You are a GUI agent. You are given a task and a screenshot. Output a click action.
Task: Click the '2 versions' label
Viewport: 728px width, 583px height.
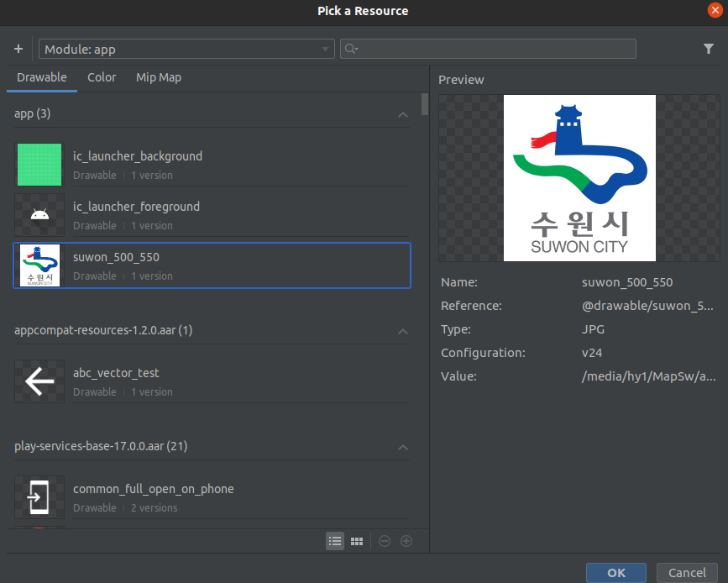point(155,508)
